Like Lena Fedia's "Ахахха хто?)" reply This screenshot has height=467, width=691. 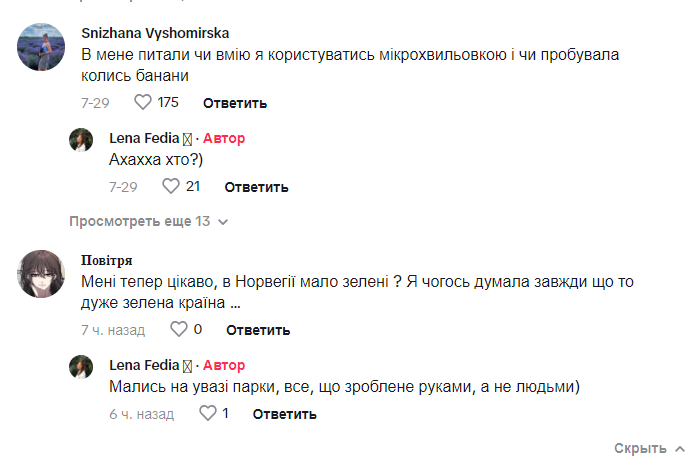[x=171, y=186]
